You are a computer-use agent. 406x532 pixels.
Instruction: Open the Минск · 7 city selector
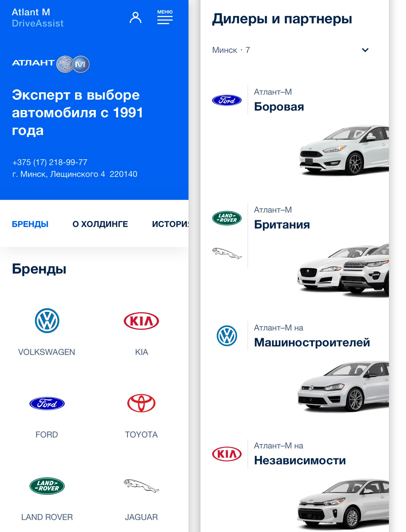[x=290, y=50]
